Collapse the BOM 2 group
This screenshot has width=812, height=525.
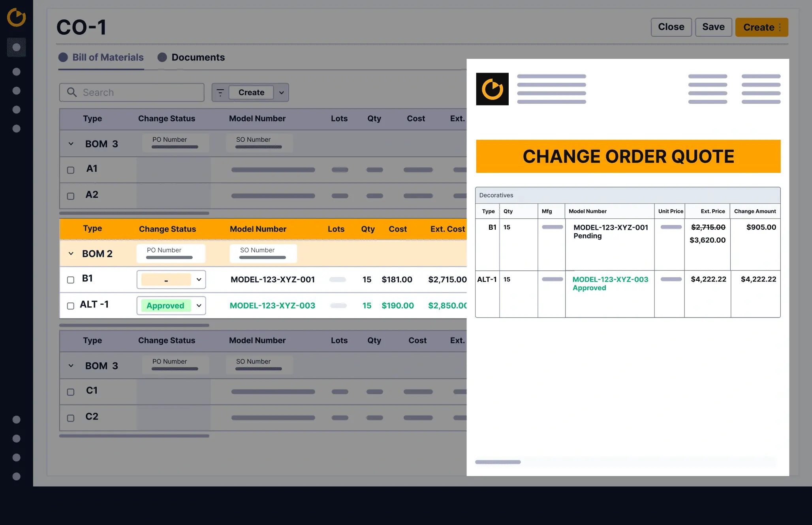(x=71, y=253)
